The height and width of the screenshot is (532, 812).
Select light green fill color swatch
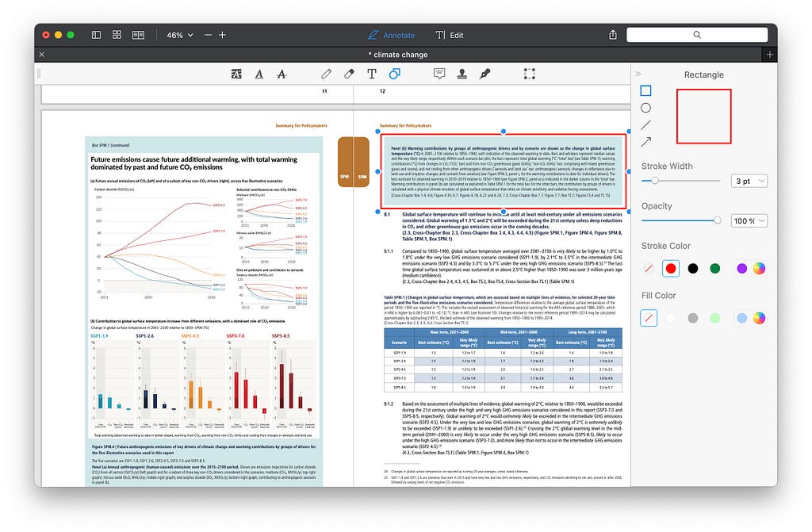click(715, 318)
